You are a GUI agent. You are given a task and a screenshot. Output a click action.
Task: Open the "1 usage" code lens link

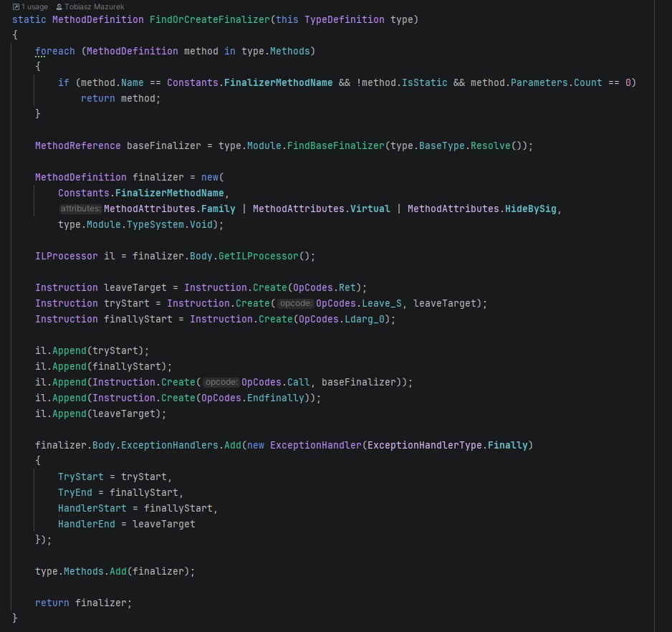click(x=34, y=7)
